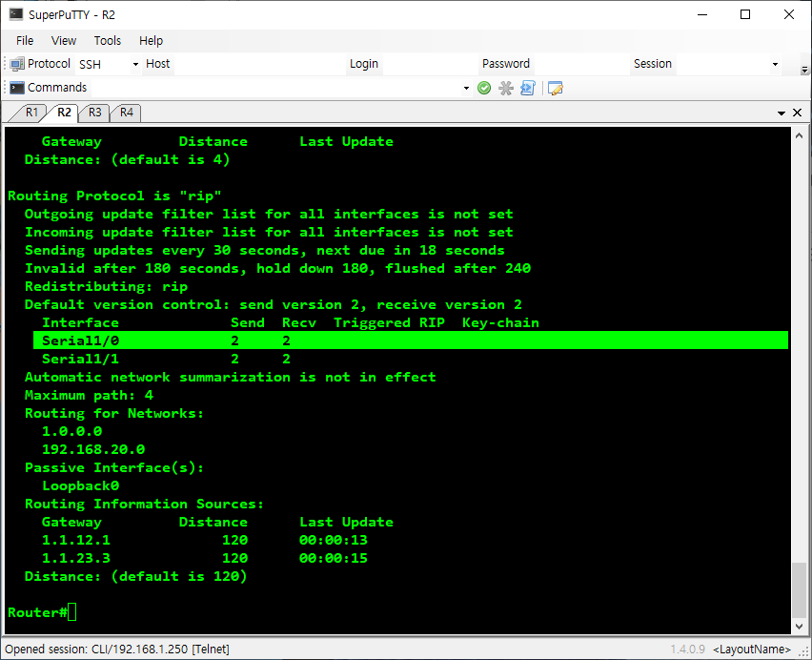The image size is (812, 660).
Task: Expand the connection toolbar overflow arrow
Action: click(x=804, y=70)
